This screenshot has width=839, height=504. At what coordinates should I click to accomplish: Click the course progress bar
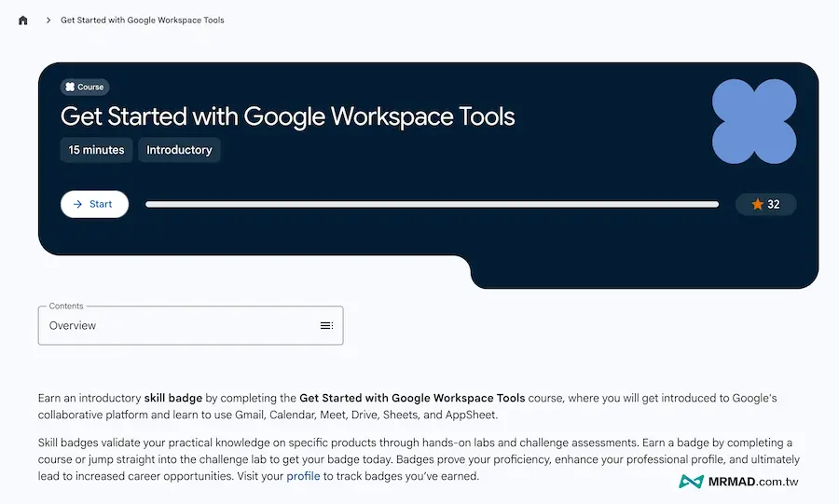432,204
